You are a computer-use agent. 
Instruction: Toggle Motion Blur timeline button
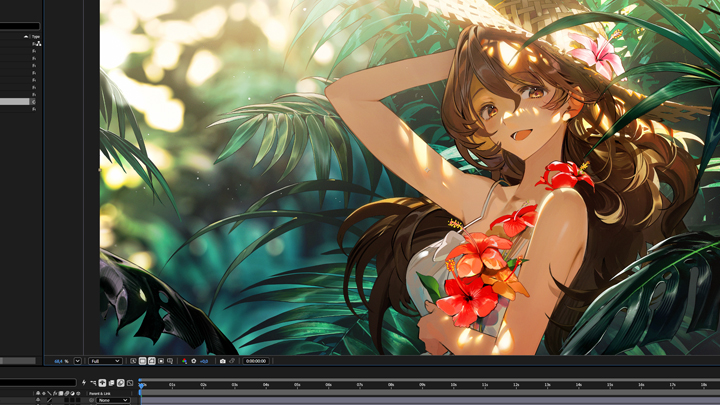120,382
